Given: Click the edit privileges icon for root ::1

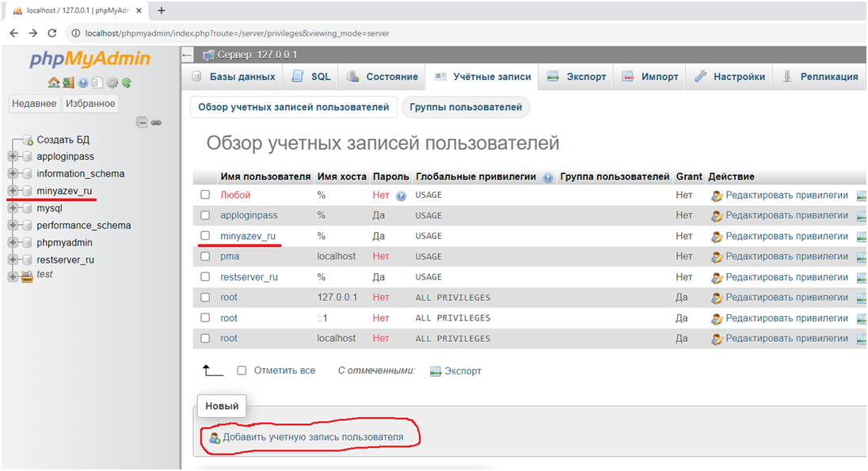Looking at the screenshot, I should [717, 319].
